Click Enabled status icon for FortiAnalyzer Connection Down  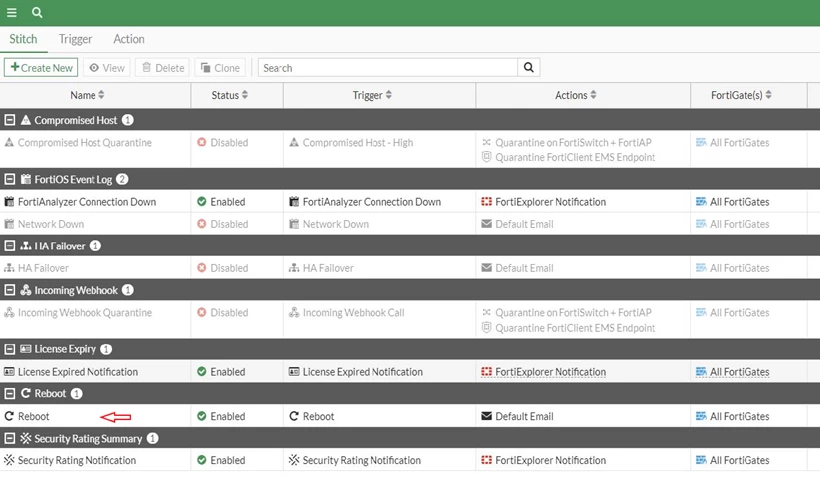[201, 202]
